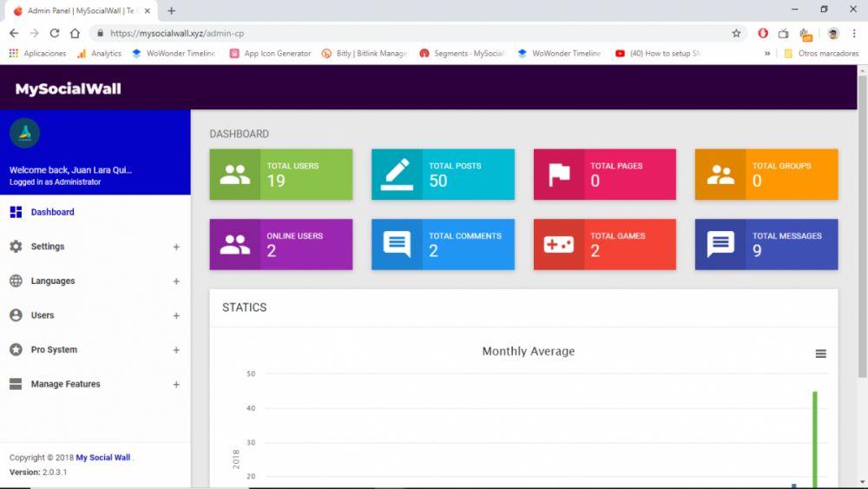This screenshot has width=868, height=489.
Task: Click the Total Games gamepad icon
Action: (x=558, y=244)
